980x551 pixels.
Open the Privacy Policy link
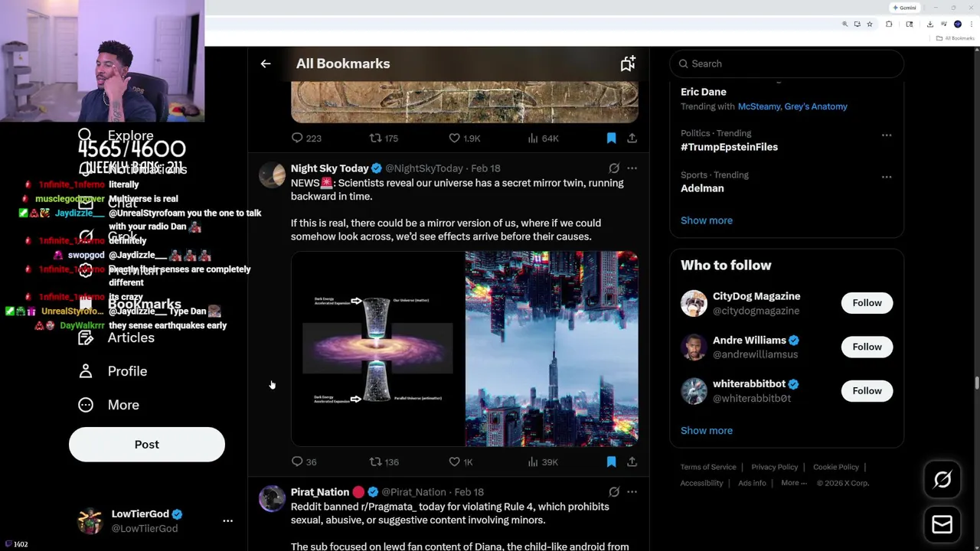pos(775,467)
